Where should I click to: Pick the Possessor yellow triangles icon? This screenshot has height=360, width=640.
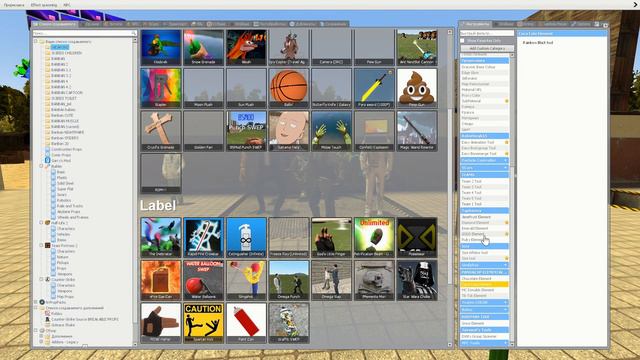(x=417, y=237)
